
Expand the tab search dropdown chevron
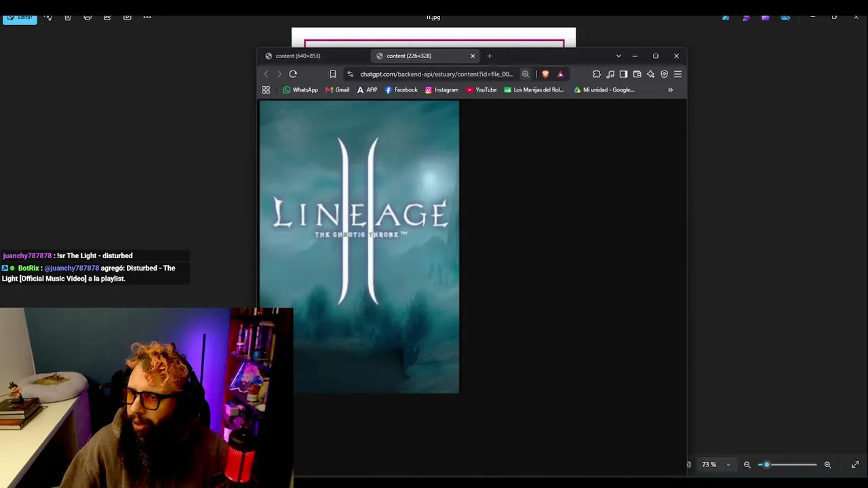point(618,56)
